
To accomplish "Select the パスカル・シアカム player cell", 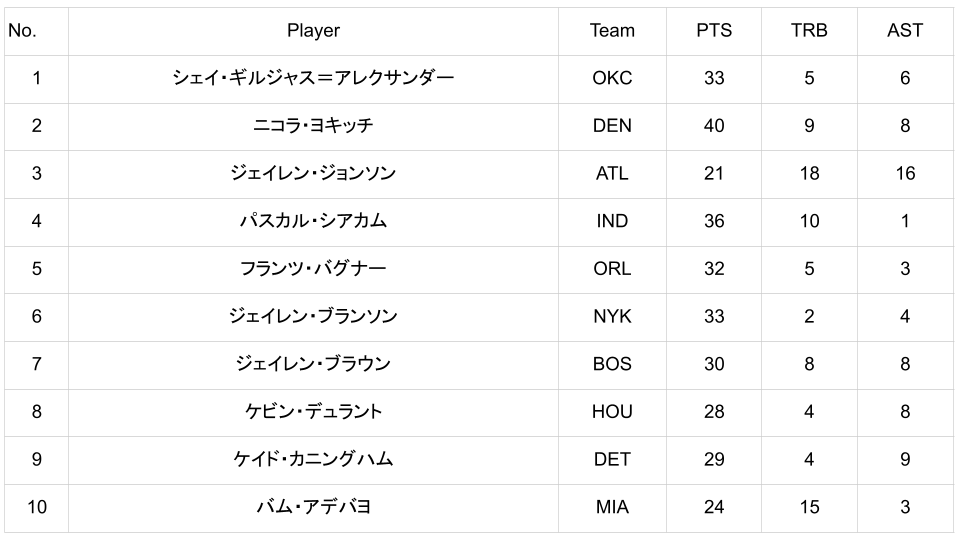I will click(313, 221).
